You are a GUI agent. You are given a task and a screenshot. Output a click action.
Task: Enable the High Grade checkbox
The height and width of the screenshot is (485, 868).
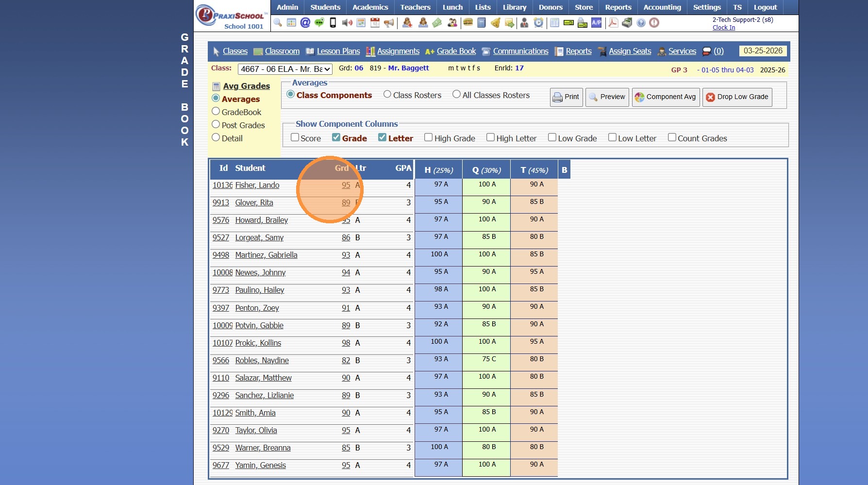click(x=428, y=137)
